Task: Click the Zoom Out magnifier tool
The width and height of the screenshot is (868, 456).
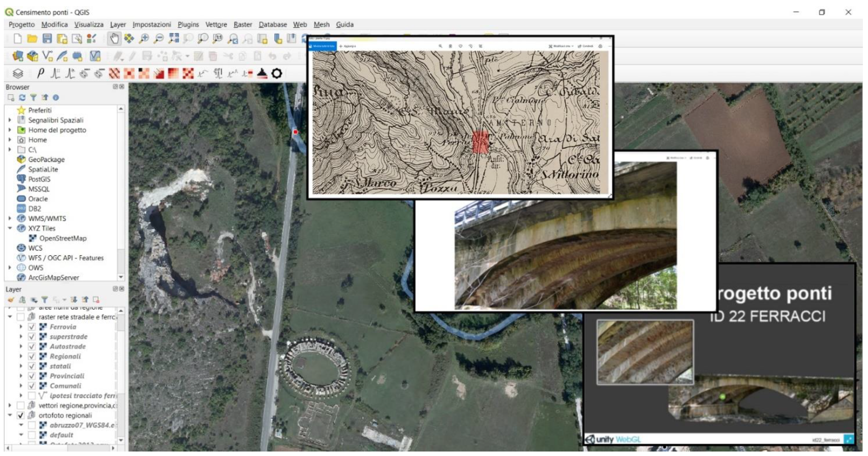Action: [158, 39]
